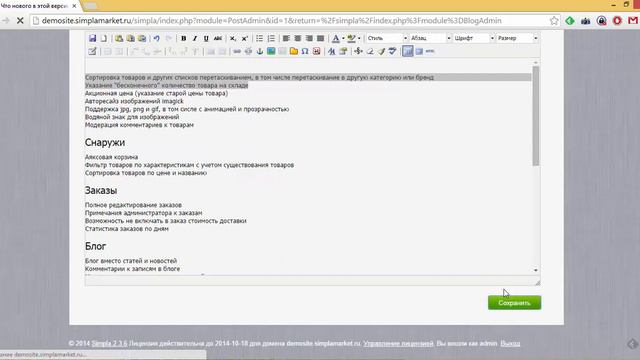Screen dimensions: 640x360
Task: Click the Выход logout link
Action: point(510,344)
